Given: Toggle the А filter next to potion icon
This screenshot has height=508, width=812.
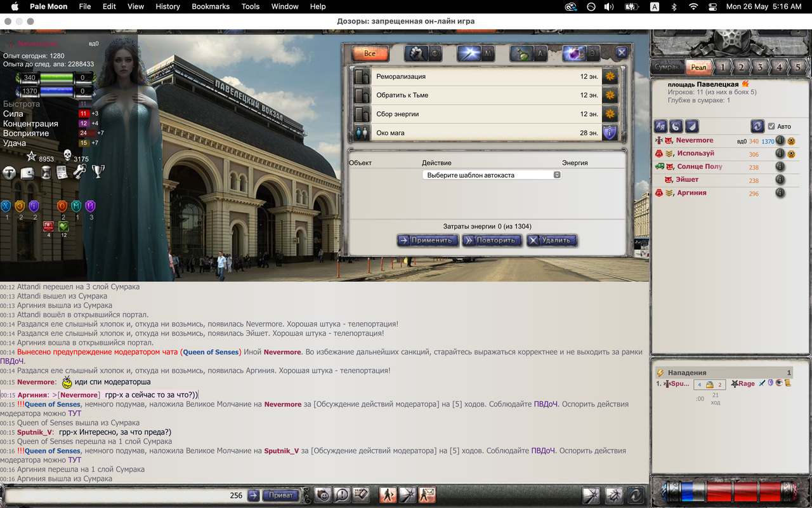Looking at the screenshot, I should pos(540,54).
